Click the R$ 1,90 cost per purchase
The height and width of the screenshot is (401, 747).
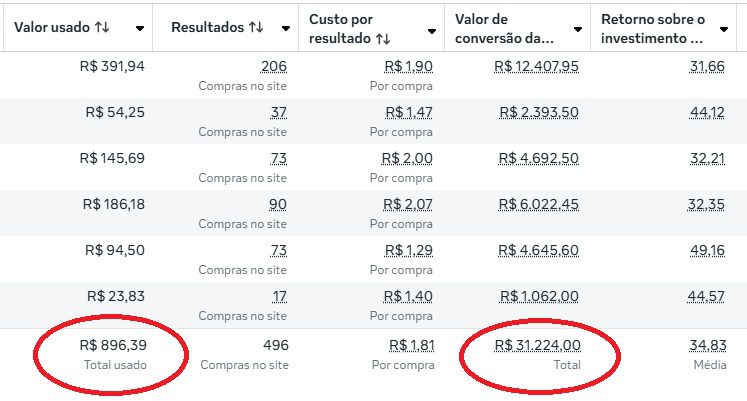[x=408, y=67]
